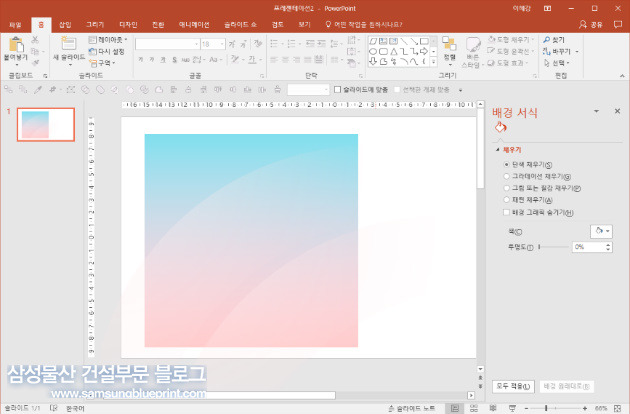Switch to Normal view in status bar
Image resolution: width=630 pixels, height=414 pixels.
click(454, 408)
